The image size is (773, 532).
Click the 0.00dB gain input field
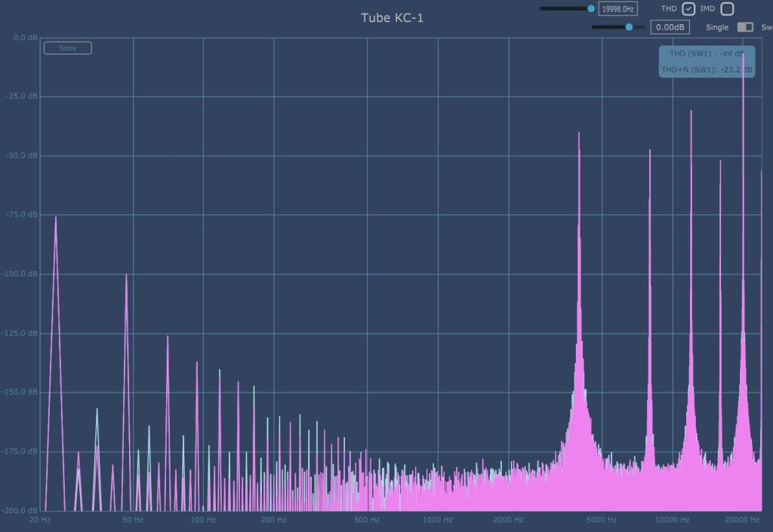tap(670, 27)
